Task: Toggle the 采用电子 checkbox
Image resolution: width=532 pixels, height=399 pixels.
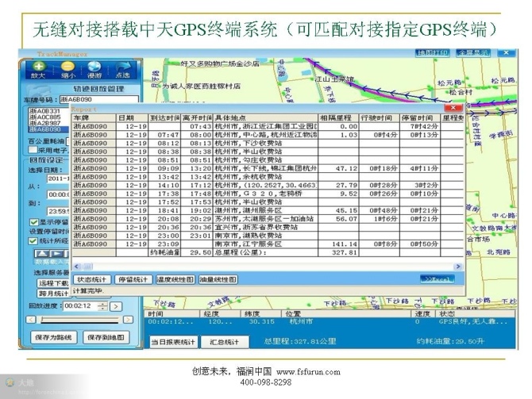Action: (x=33, y=149)
